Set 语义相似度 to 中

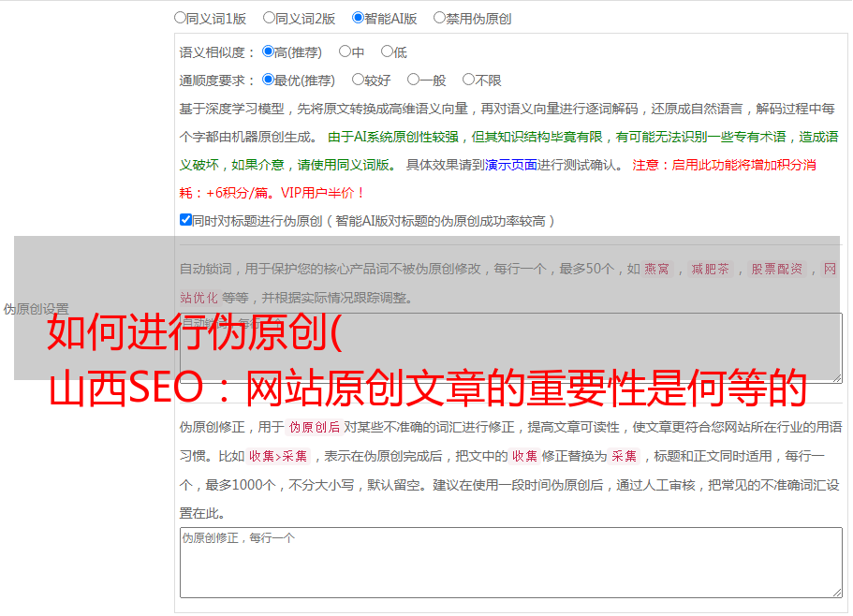point(345,52)
